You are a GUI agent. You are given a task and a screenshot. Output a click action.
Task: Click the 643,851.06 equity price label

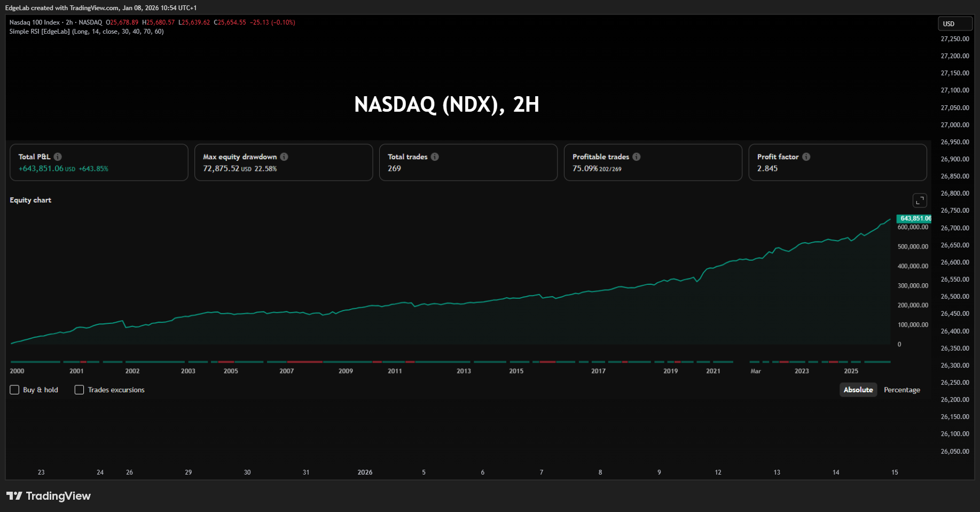click(914, 218)
